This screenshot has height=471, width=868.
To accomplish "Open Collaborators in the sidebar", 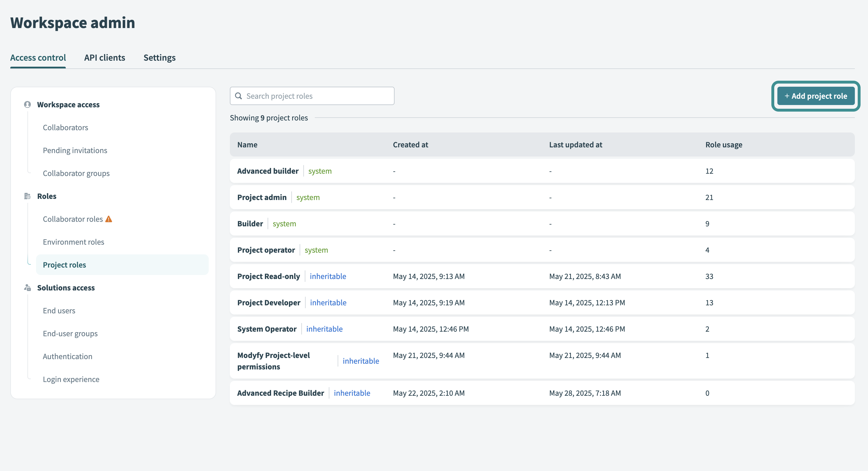I will point(65,127).
